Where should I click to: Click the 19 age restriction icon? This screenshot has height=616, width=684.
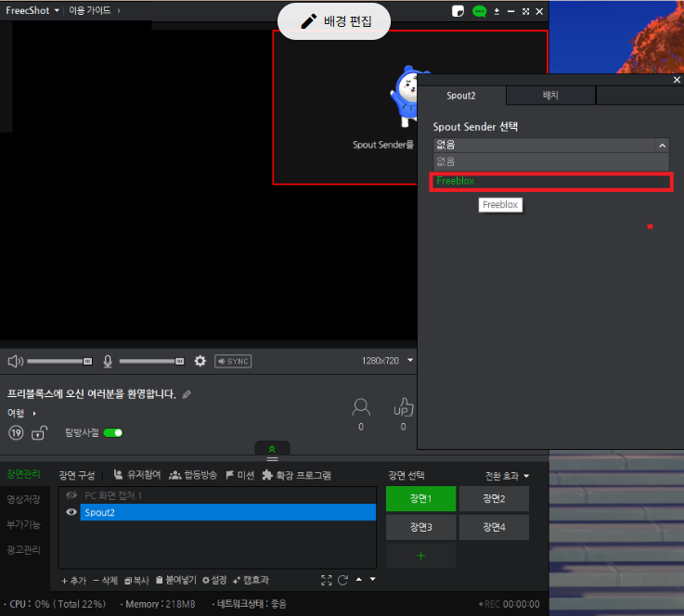point(16,432)
